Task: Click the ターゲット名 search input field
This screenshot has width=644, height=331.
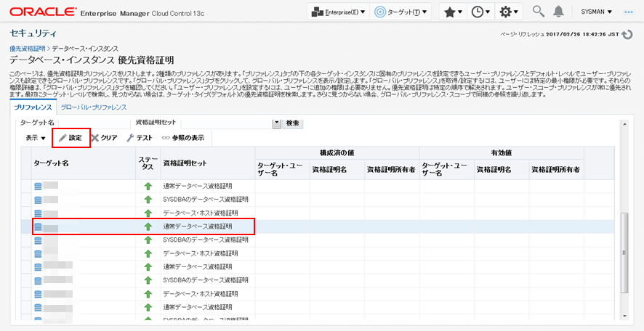Action: pyautogui.click(x=95, y=123)
